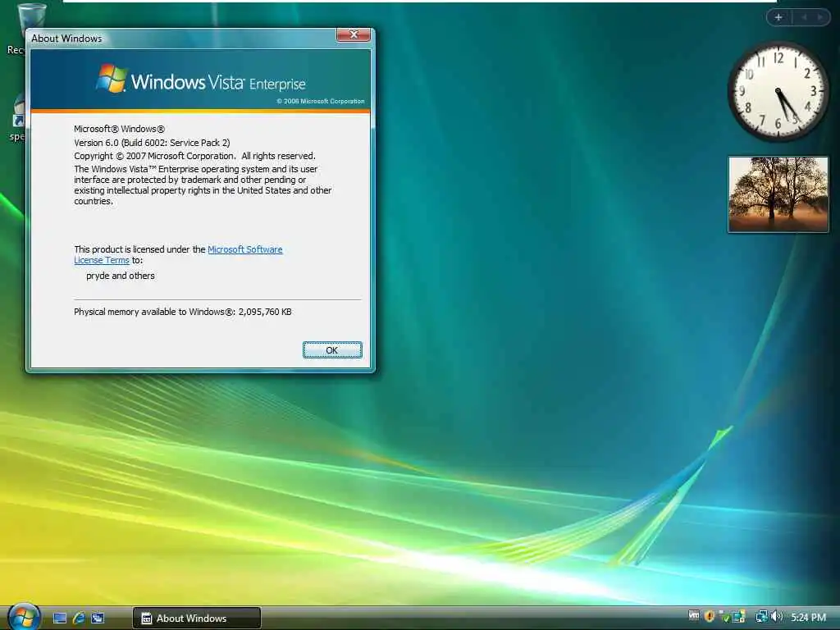Click Switch Between Windows quick launch icon

coord(98,619)
